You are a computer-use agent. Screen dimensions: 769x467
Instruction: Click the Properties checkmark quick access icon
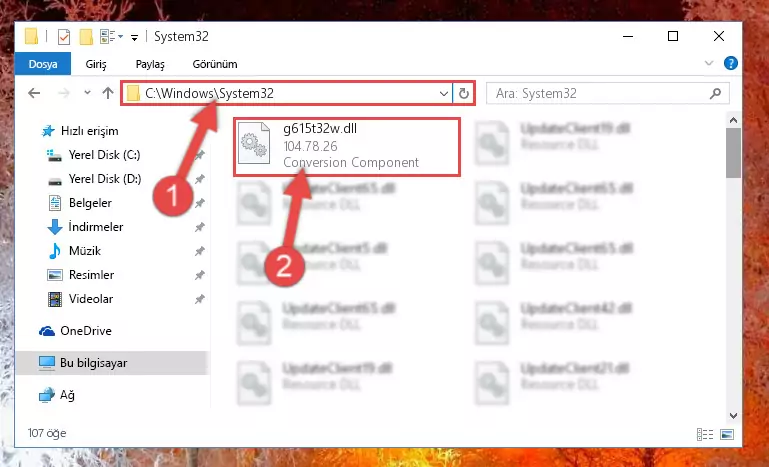click(x=64, y=37)
